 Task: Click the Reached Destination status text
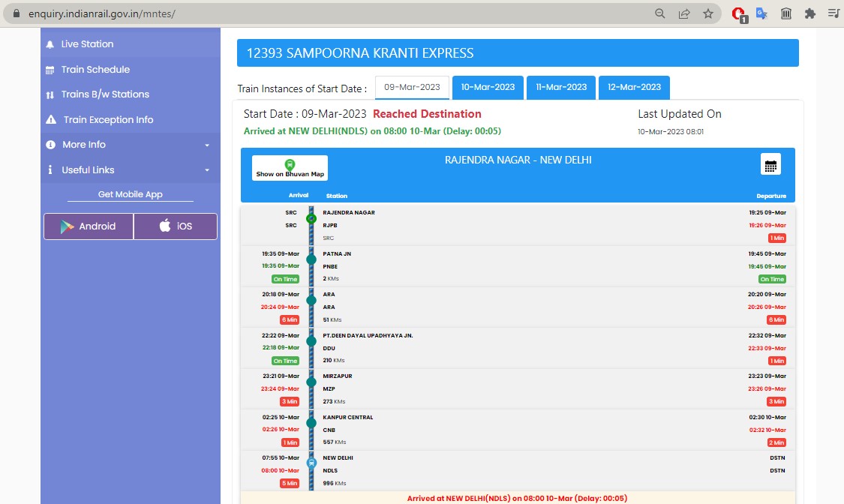[427, 114]
